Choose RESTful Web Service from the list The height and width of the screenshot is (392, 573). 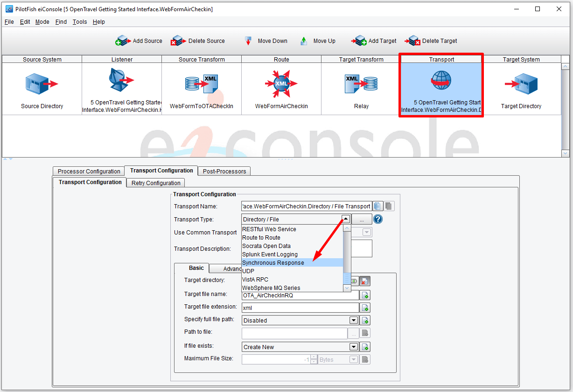292,229
